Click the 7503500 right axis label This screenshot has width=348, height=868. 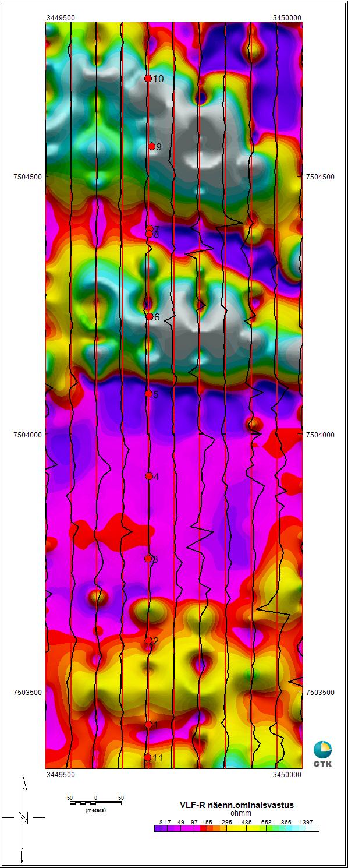pyautogui.click(x=320, y=693)
